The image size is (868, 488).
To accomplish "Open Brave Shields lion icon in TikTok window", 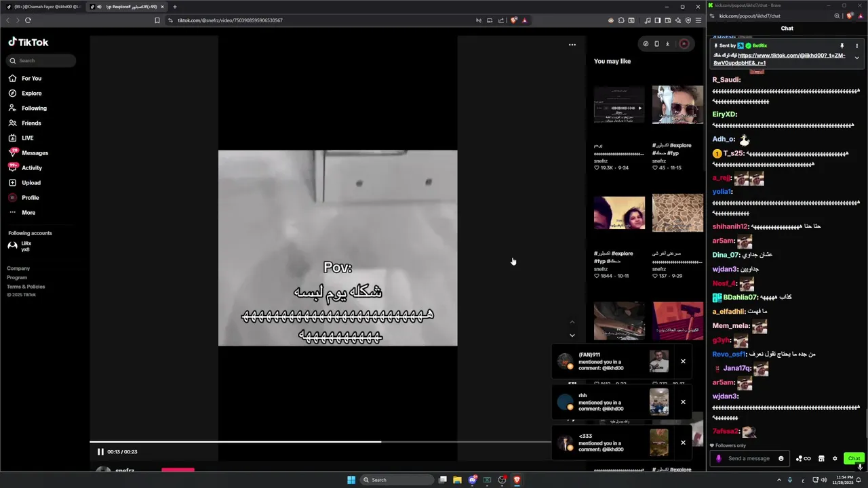I will pos(513,20).
